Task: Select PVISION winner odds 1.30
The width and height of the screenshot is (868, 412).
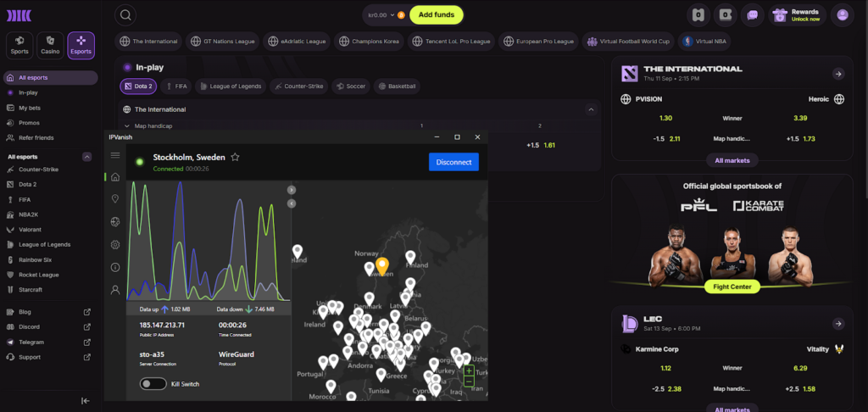Action: click(x=666, y=119)
